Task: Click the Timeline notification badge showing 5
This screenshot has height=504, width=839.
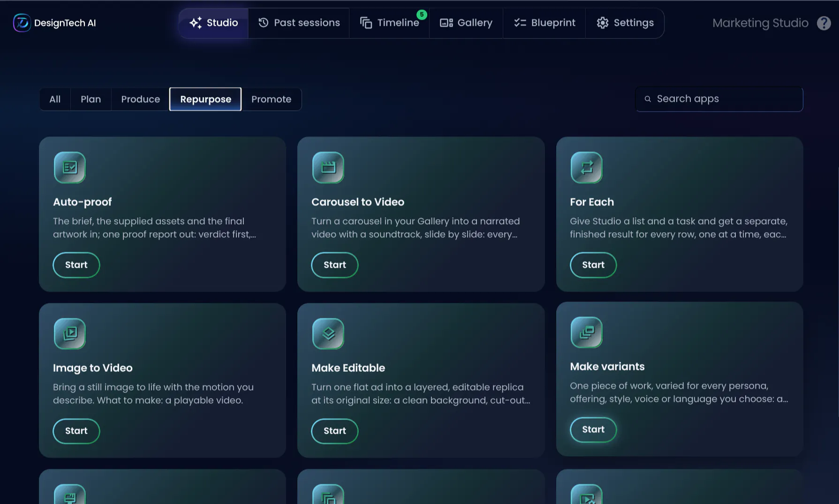Action: tap(422, 15)
